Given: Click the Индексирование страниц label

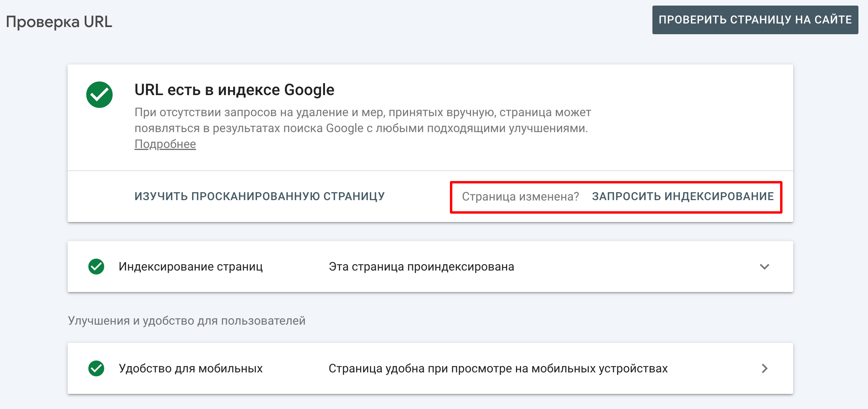Looking at the screenshot, I should tap(191, 267).
